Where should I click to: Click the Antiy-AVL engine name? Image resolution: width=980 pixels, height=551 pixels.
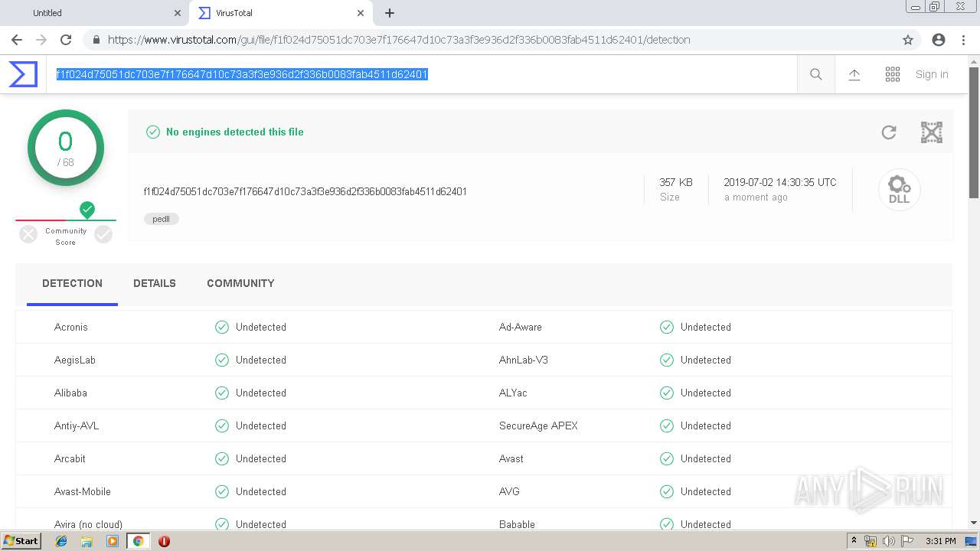click(77, 425)
